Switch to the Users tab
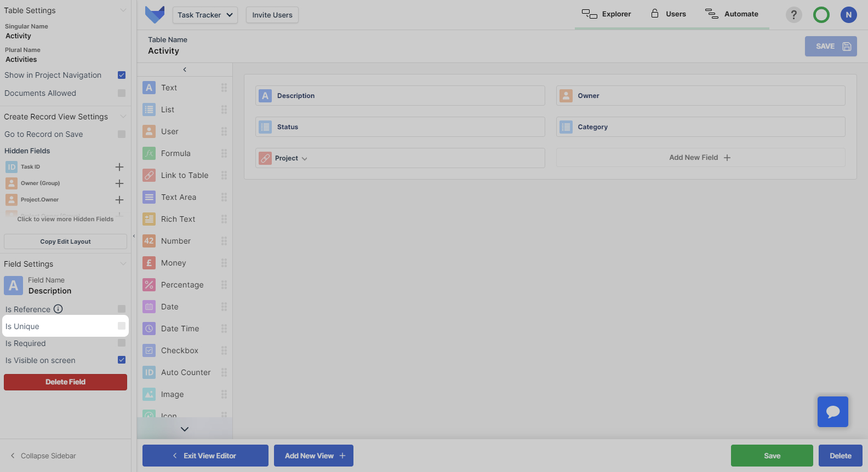Viewport: 868px width, 472px height. click(x=669, y=14)
